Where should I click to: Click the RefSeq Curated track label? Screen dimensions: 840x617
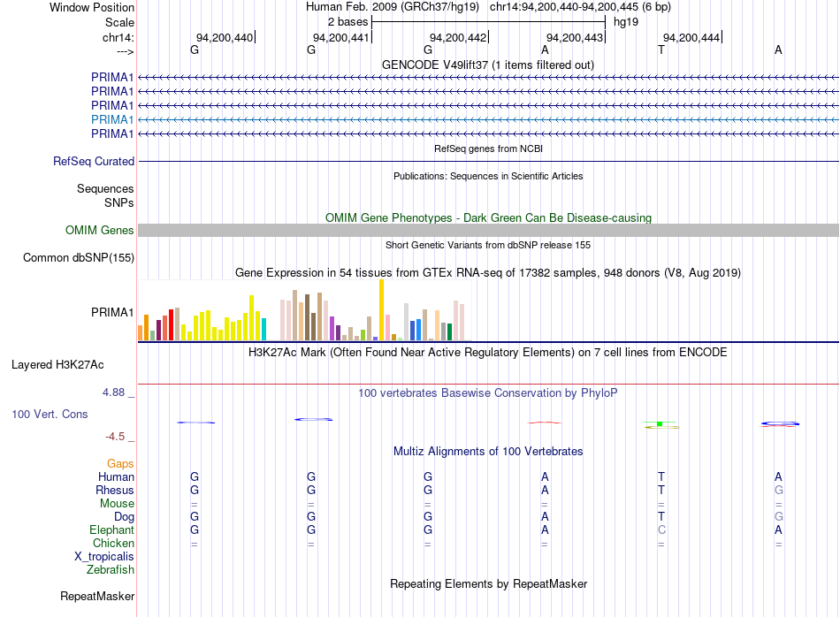93,161
